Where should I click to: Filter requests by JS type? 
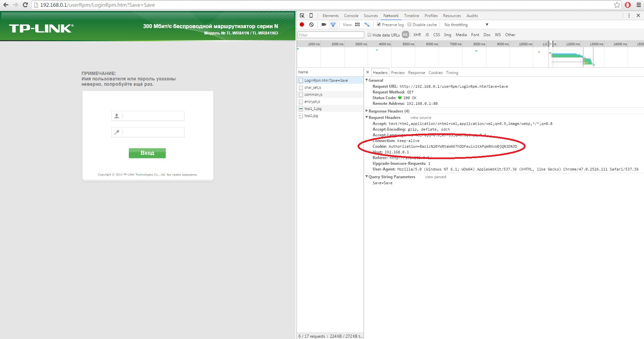(427, 35)
